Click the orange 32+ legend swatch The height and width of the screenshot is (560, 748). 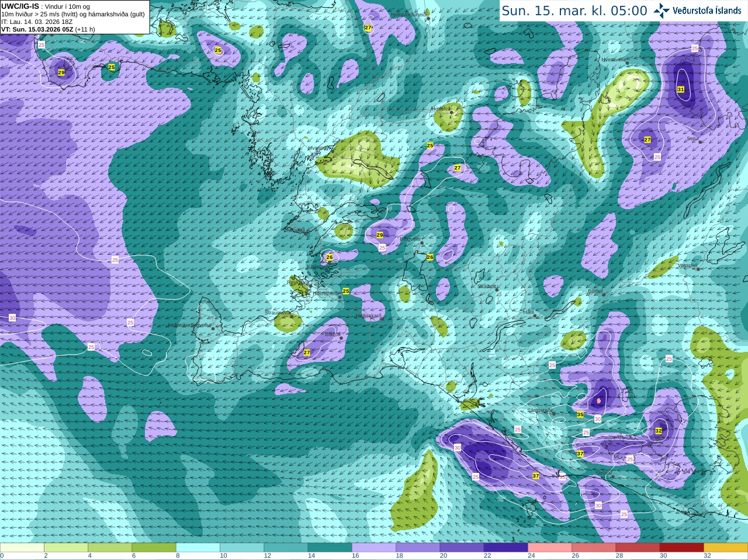(726, 547)
